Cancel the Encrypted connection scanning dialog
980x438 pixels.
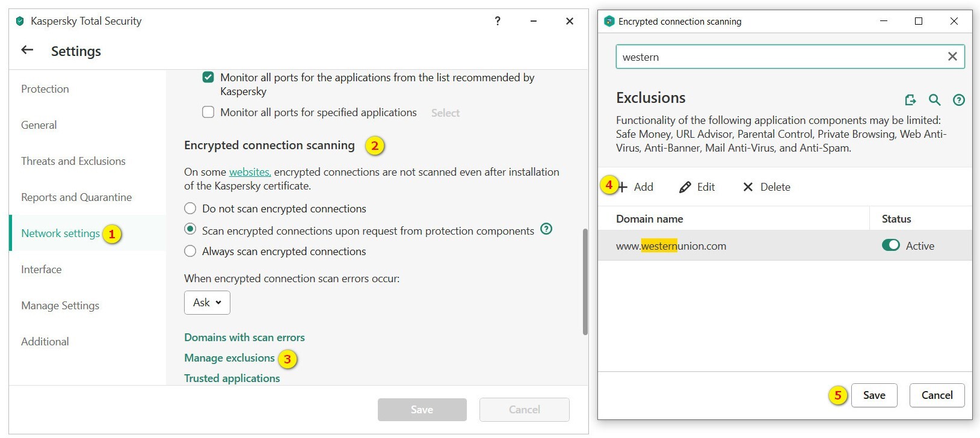point(937,395)
